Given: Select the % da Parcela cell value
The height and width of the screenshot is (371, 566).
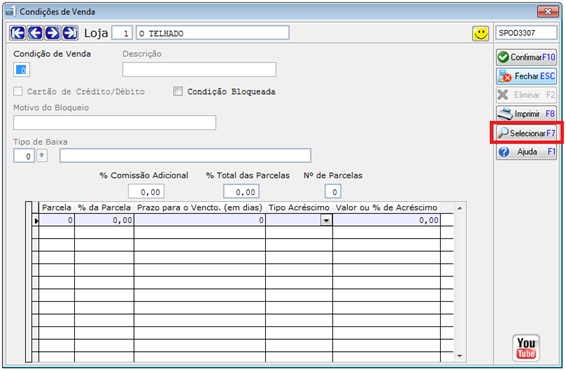Looking at the screenshot, I should [x=104, y=220].
